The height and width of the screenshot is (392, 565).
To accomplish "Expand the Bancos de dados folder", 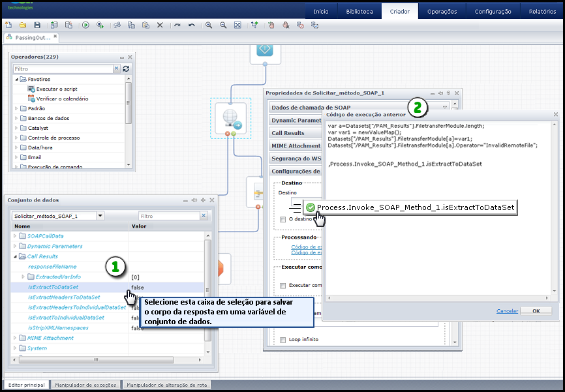I will (16, 118).
